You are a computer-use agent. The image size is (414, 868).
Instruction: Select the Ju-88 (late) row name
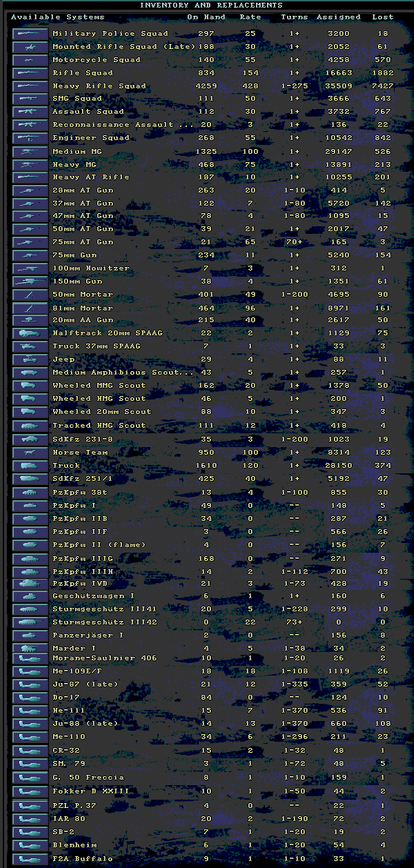pyautogui.click(x=86, y=724)
